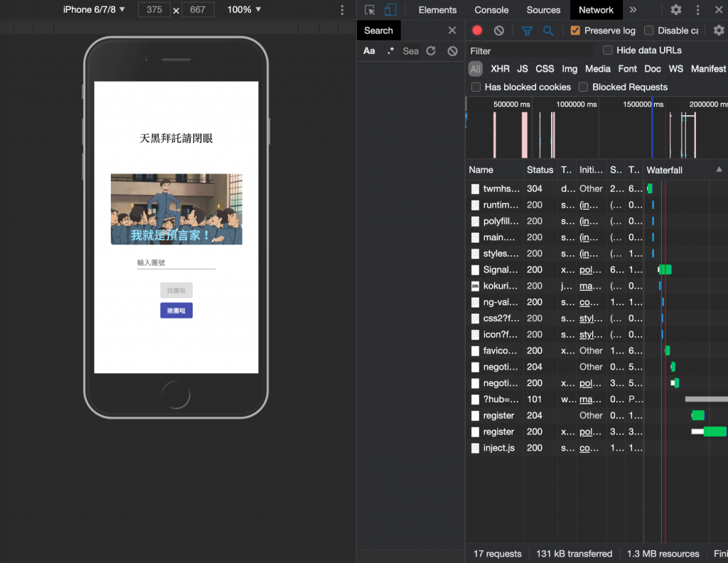
Task: Open network search magnifier icon
Action: point(548,31)
